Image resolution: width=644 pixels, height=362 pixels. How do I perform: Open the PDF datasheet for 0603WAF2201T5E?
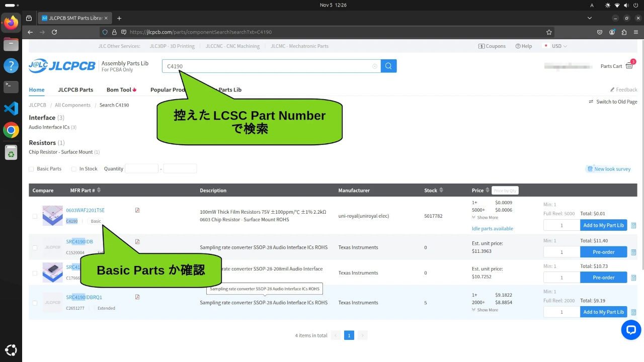137,210
